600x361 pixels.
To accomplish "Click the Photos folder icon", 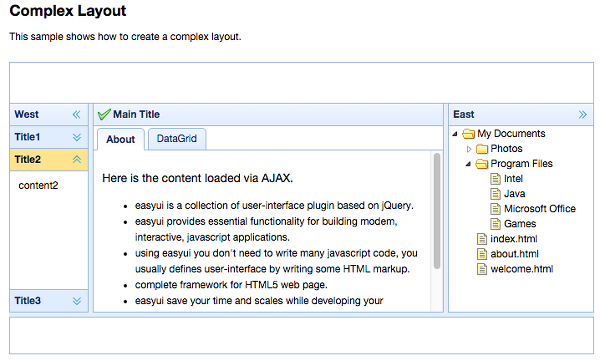I will pos(482,149).
